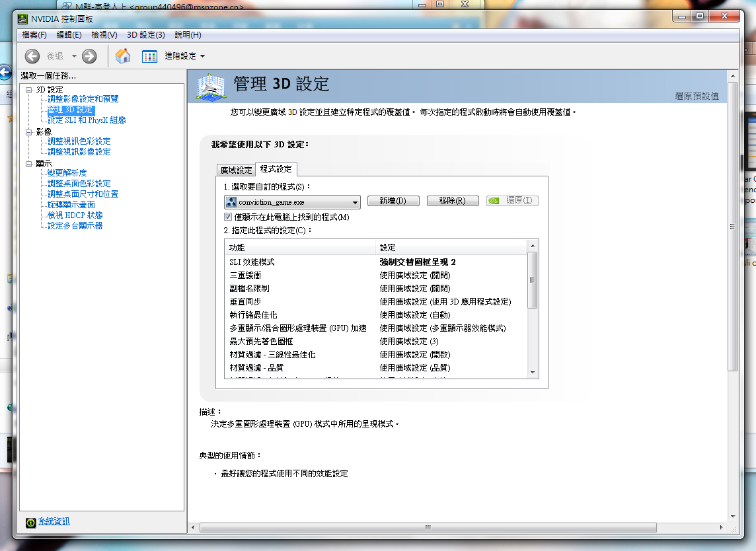Click the Forward arrow button
756x551 pixels.
coord(89,56)
